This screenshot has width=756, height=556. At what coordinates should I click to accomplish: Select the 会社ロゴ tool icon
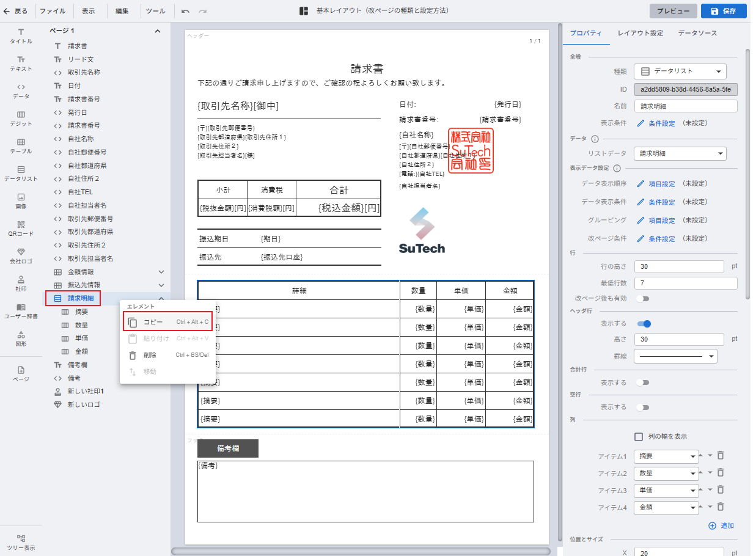coord(21,255)
